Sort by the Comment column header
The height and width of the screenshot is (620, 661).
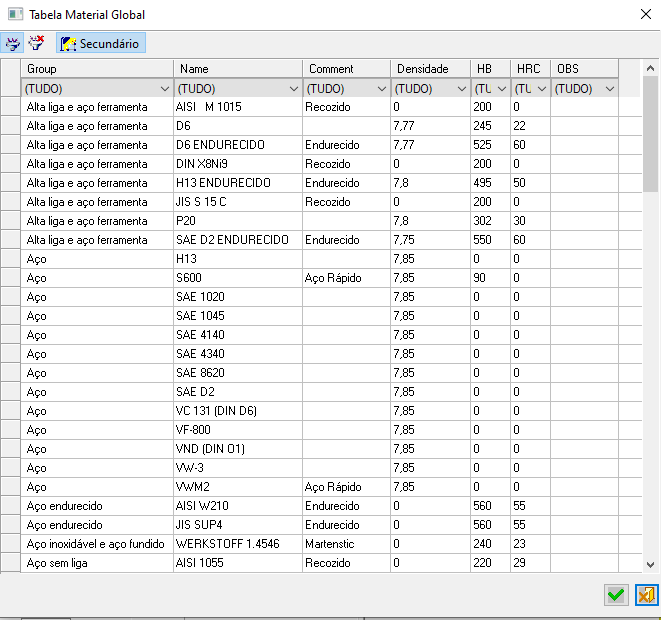tap(347, 69)
